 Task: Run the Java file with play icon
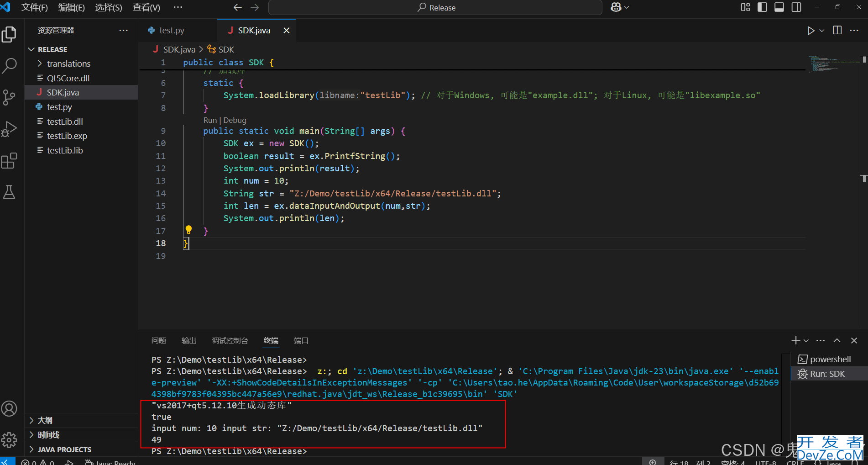pos(810,31)
